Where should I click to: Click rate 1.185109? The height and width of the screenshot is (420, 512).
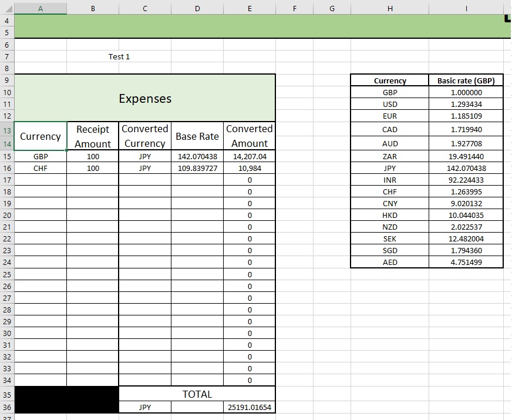(x=466, y=116)
